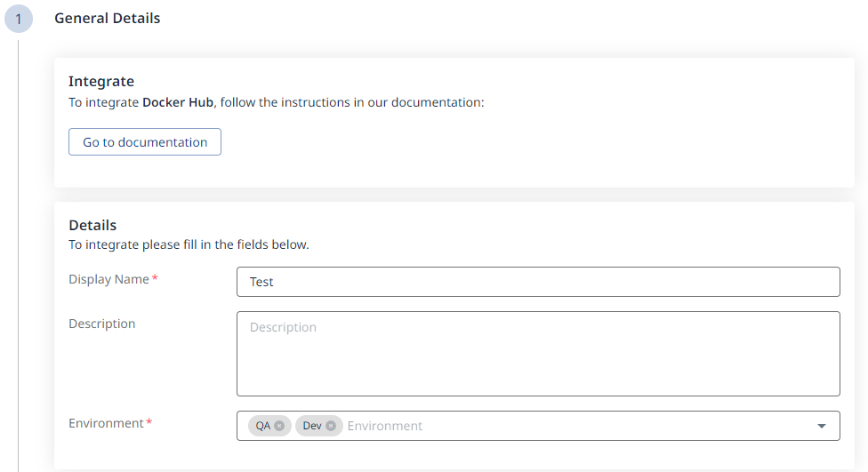Click the Integrate section heading
The width and height of the screenshot is (868, 472).
point(100,82)
